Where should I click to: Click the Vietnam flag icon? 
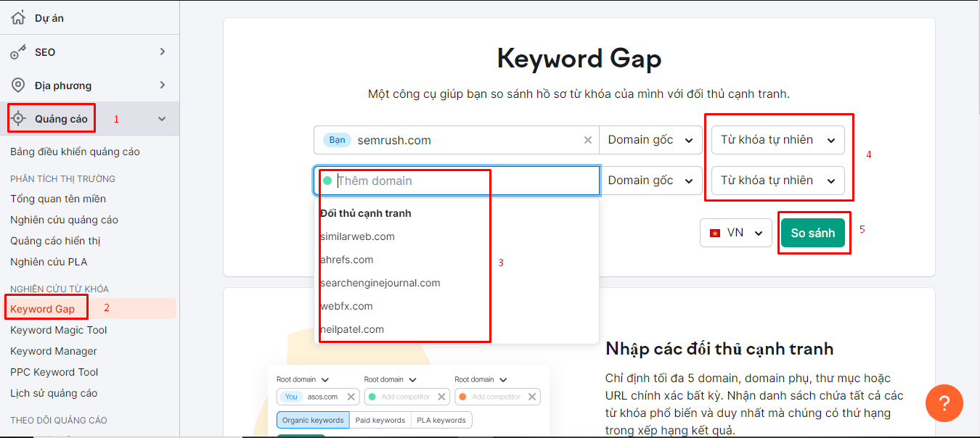pos(715,233)
